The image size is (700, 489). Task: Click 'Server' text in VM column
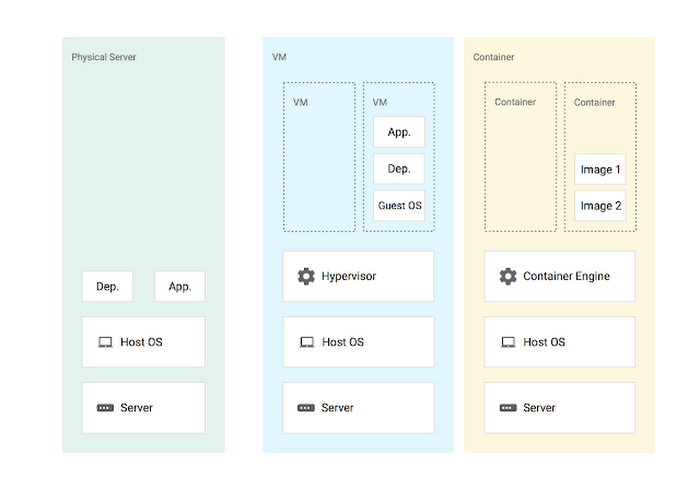pos(338,408)
